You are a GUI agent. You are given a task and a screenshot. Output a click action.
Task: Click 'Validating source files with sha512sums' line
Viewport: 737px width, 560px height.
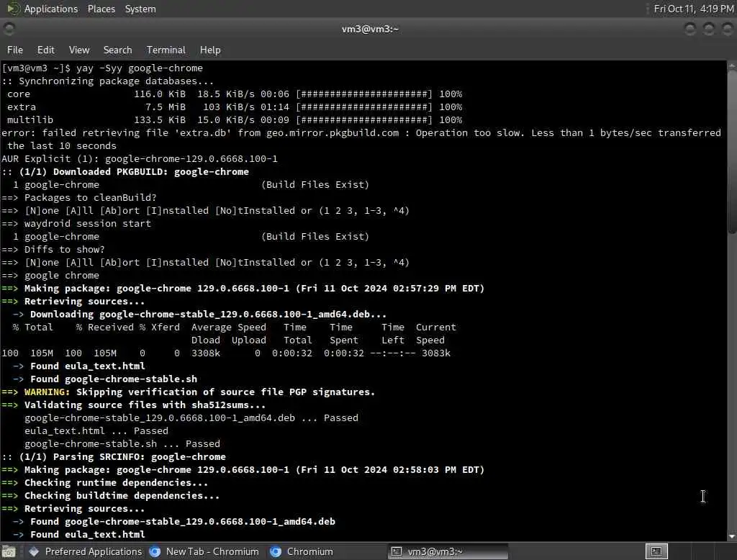(133, 405)
